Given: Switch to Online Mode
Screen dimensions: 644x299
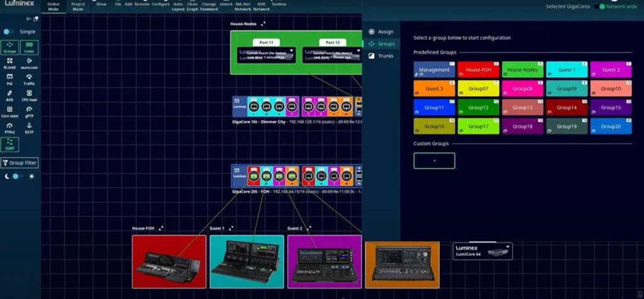Looking at the screenshot, I should point(53,6).
